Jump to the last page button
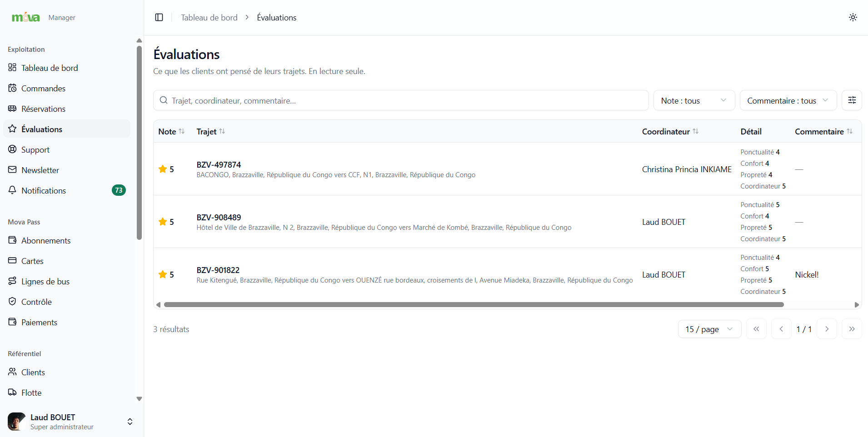This screenshot has width=868, height=437. click(x=852, y=329)
